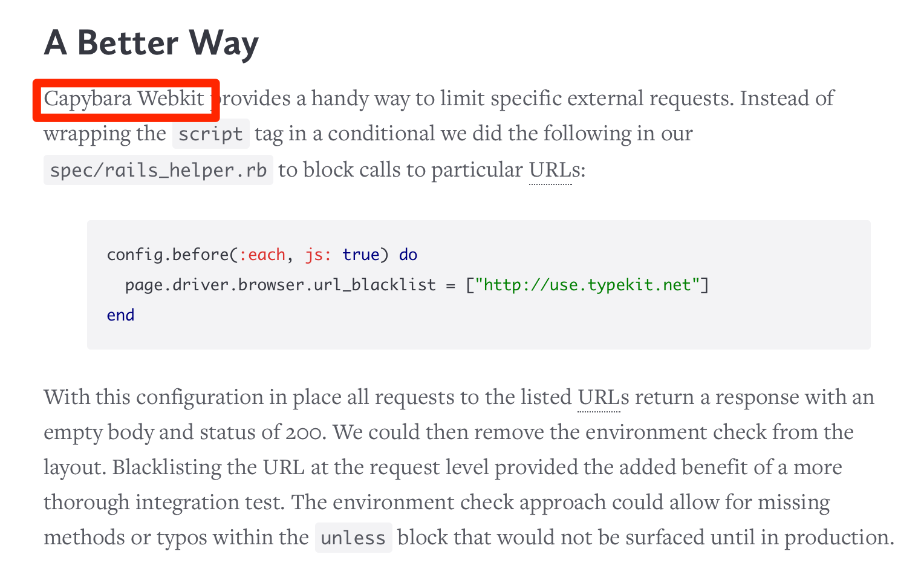Click config.before in the code block
This screenshot has width=924, height=583.
point(168,255)
